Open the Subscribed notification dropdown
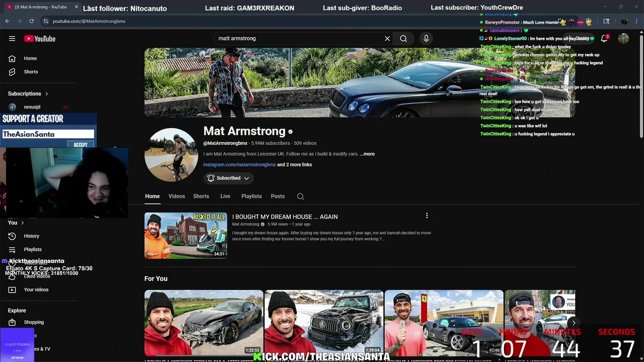Image resolution: width=644 pixels, height=362 pixels. coord(228,178)
